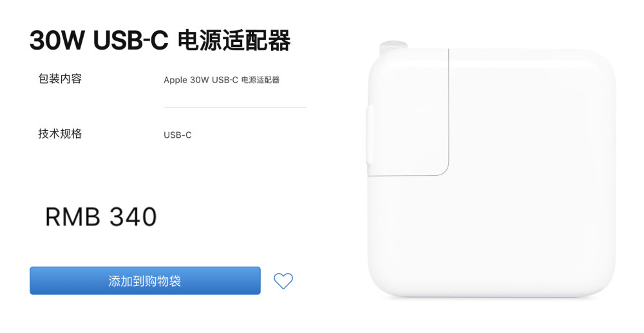The height and width of the screenshot is (333, 644).
Task: Click the "340" number in the price
Action: tap(133, 217)
